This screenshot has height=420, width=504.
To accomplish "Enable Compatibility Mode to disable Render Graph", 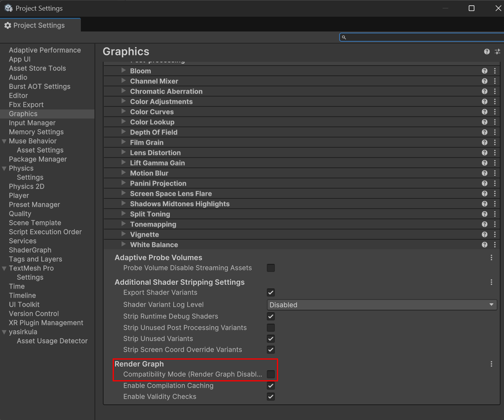I will 271,374.
